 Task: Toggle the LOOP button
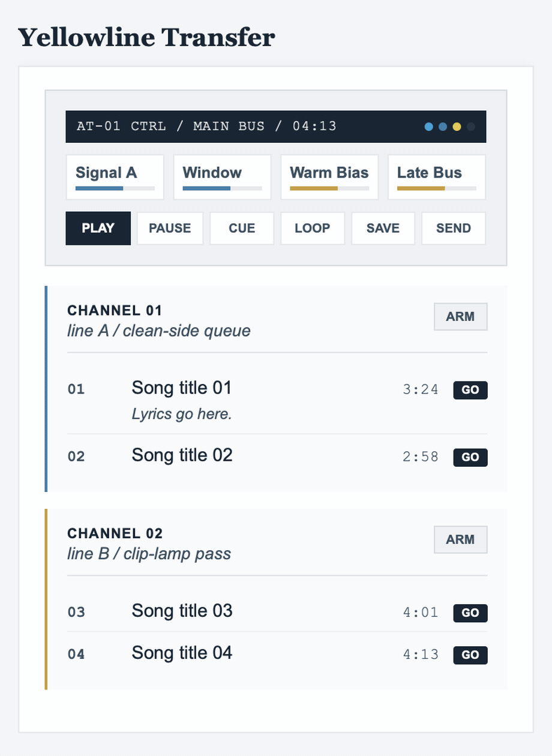(x=313, y=228)
